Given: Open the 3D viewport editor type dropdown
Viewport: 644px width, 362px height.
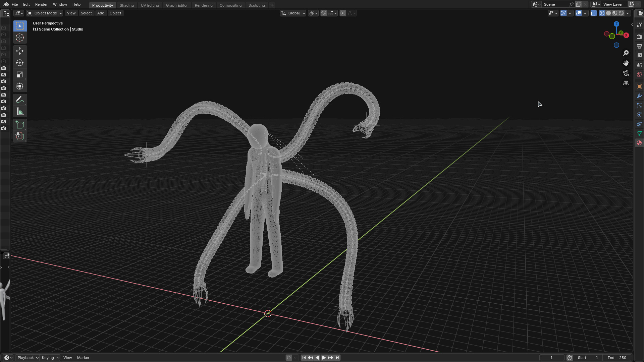Looking at the screenshot, I should pyautogui.click(x=19, y=13).
